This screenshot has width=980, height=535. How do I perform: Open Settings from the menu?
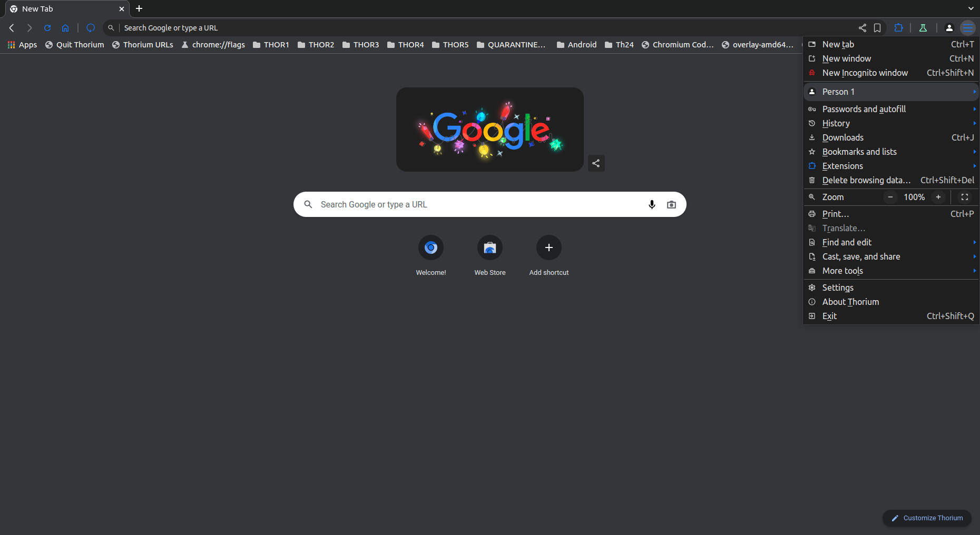click(891, 288)
